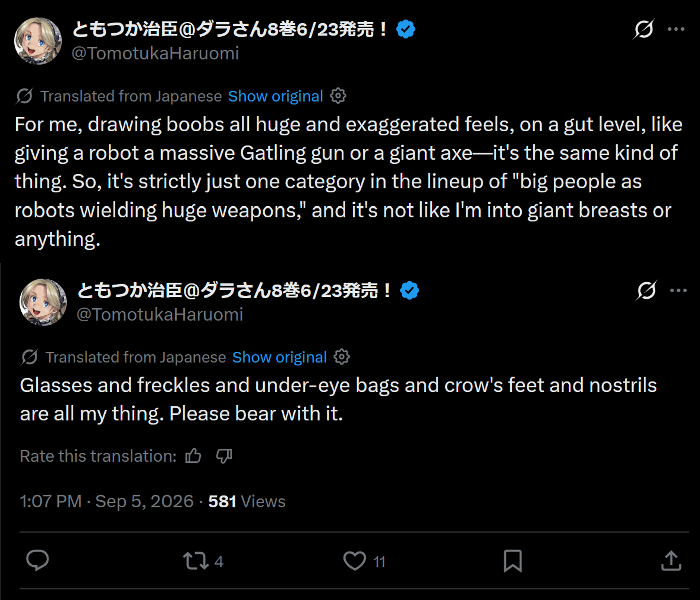Open @TomotukaHaruomi handle on the top tweet
Image resolution: width=700 pixels, height=600 pixels.
[155, 53]
